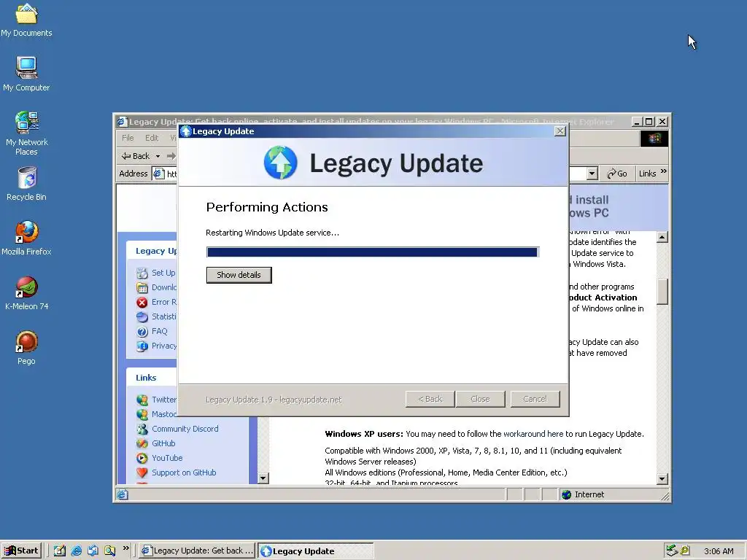The width and height of the screenshot is (747, 560).
Task: Open File menu in Internet Explorer
Action: pos(128,138)
